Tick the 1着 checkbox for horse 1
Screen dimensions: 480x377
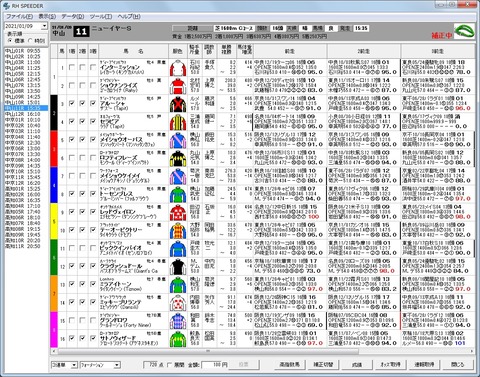(x=72, y=67)
